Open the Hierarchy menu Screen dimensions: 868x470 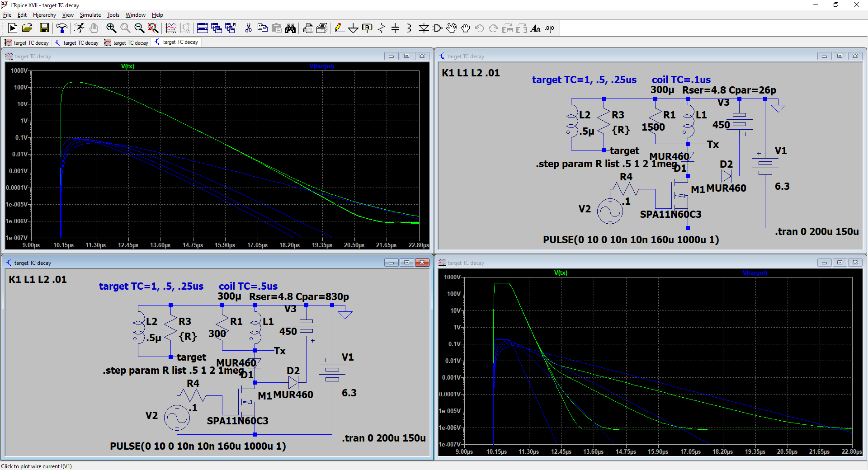44,15
